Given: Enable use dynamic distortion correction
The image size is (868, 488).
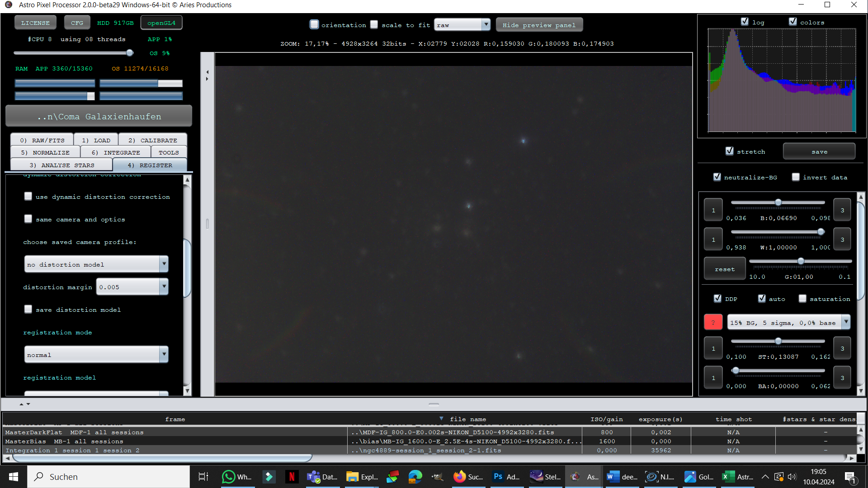Looking at the screenshot, I should pos(28,196).
